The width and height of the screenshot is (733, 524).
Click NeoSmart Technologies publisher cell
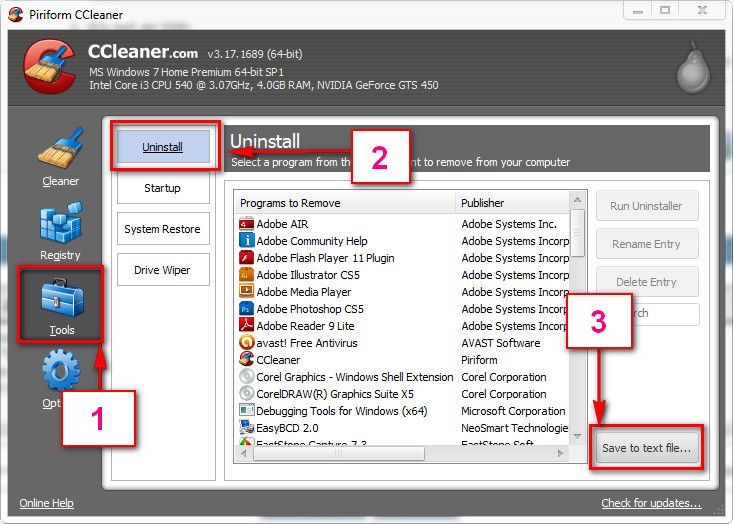pyautogui.click(x=515, y=428)
